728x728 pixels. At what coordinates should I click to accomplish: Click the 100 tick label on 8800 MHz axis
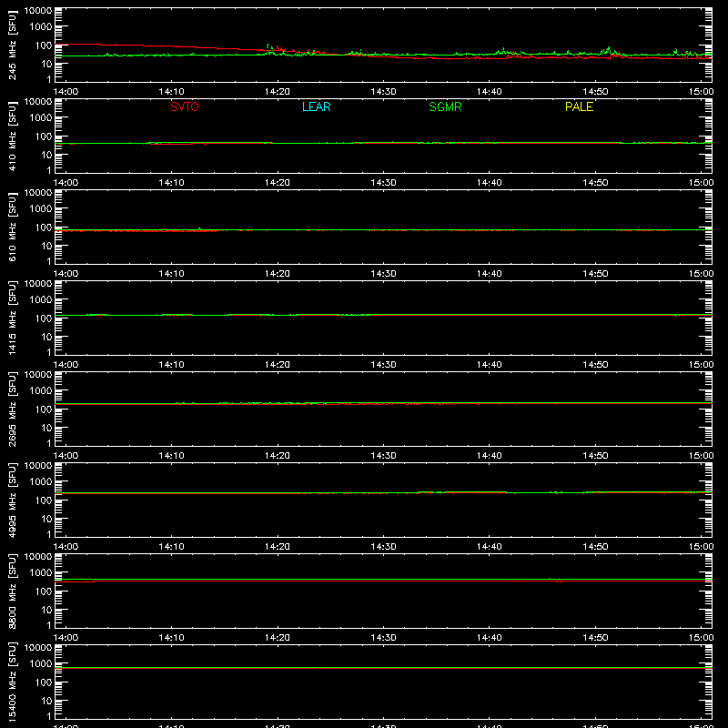(44, 591)
